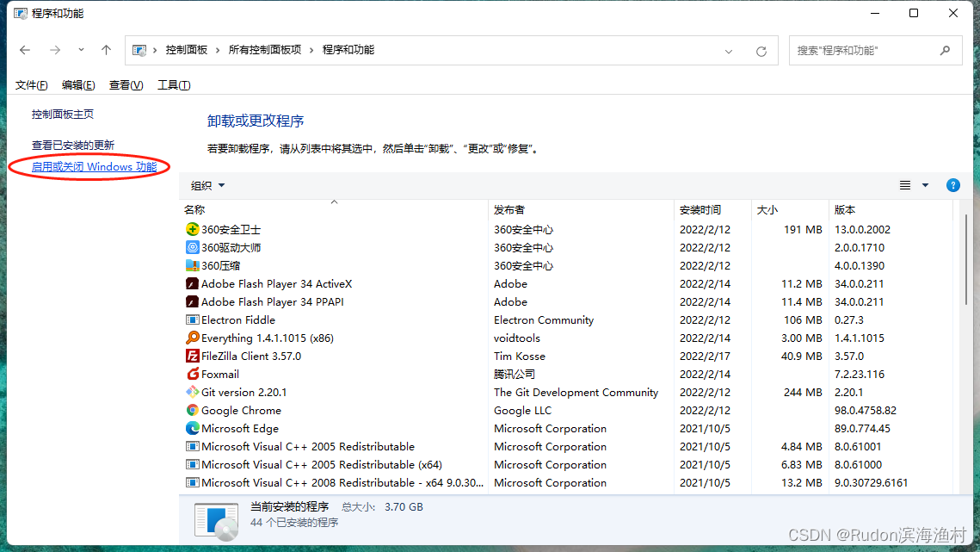Select the Everything search icon
980x552 pixels.
pos(193,338)
